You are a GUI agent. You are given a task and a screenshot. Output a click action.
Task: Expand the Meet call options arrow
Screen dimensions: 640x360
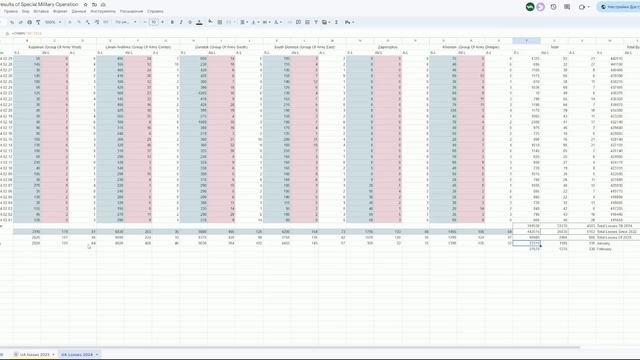pos(589,7)
